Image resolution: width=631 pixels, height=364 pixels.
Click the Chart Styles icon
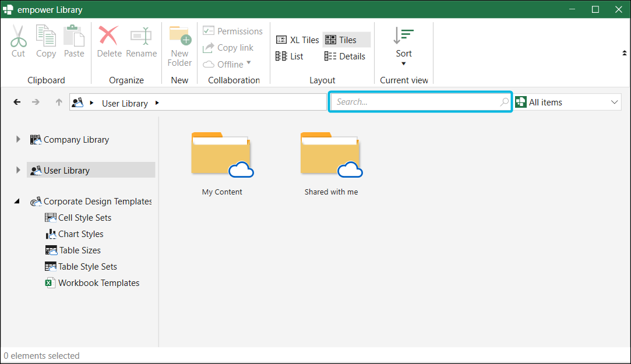(51, 234)
